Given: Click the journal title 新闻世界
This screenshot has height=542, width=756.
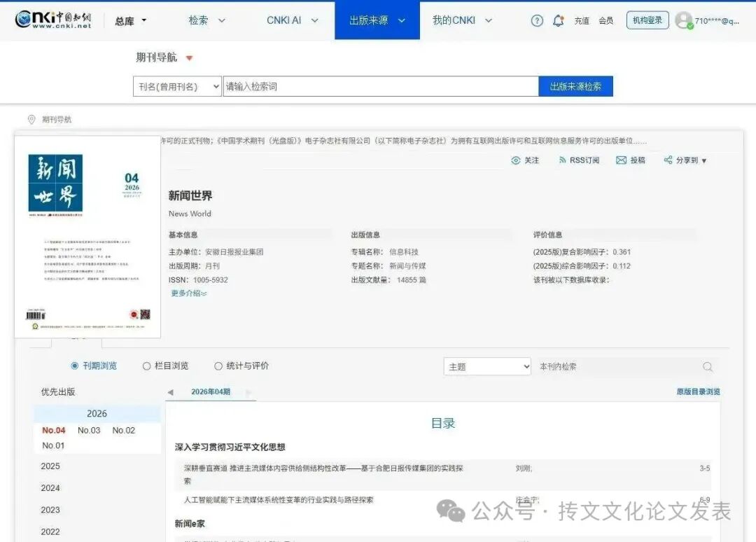Looking at the screenshot, I should [190, 195].
